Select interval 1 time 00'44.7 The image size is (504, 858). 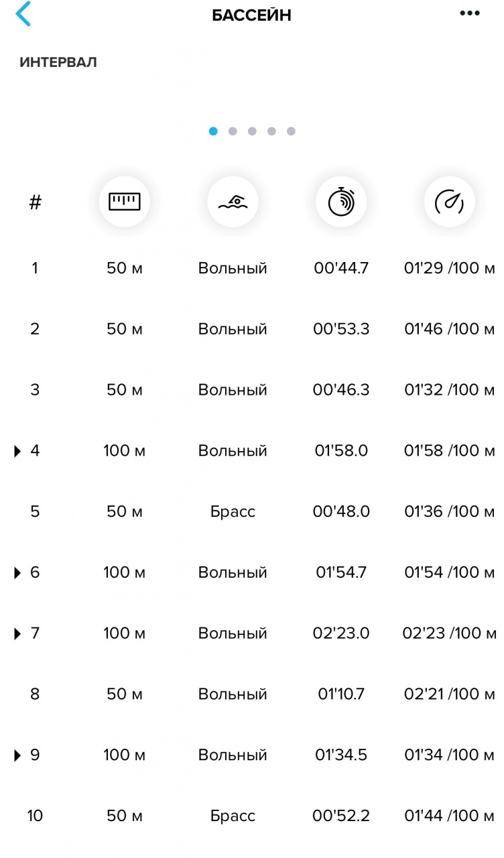coord(341,269)
